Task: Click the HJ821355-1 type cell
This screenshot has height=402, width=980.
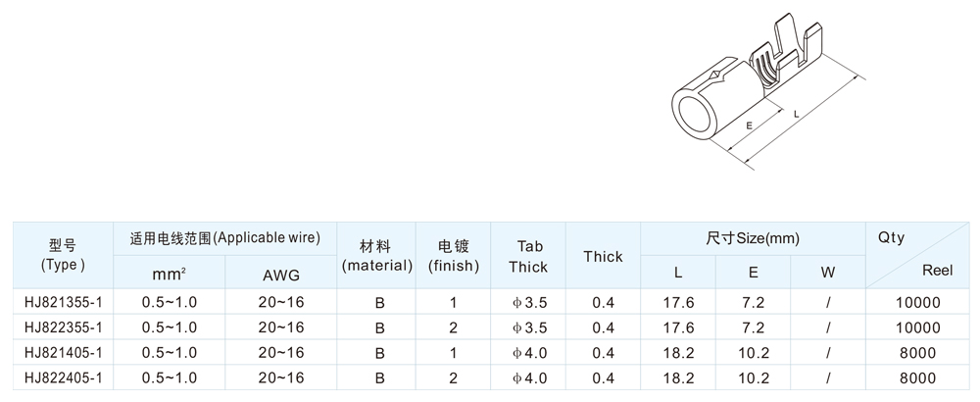Action: coord(62,302)
